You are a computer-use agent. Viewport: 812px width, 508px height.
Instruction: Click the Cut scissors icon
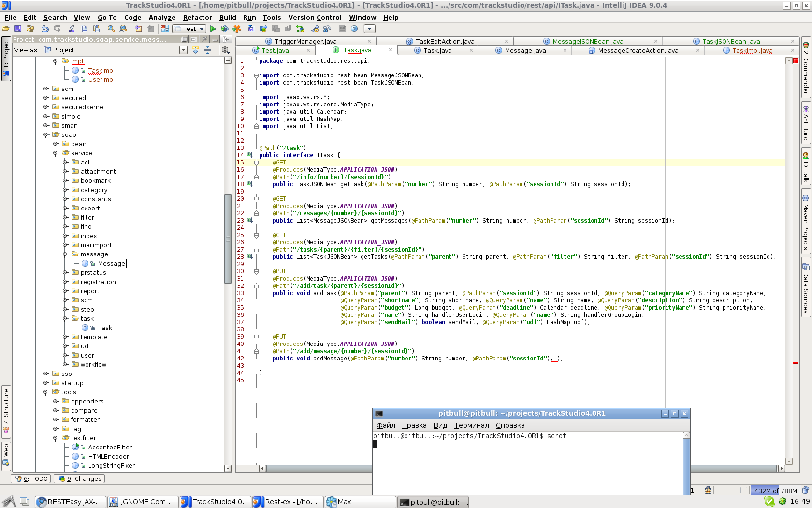72,29
